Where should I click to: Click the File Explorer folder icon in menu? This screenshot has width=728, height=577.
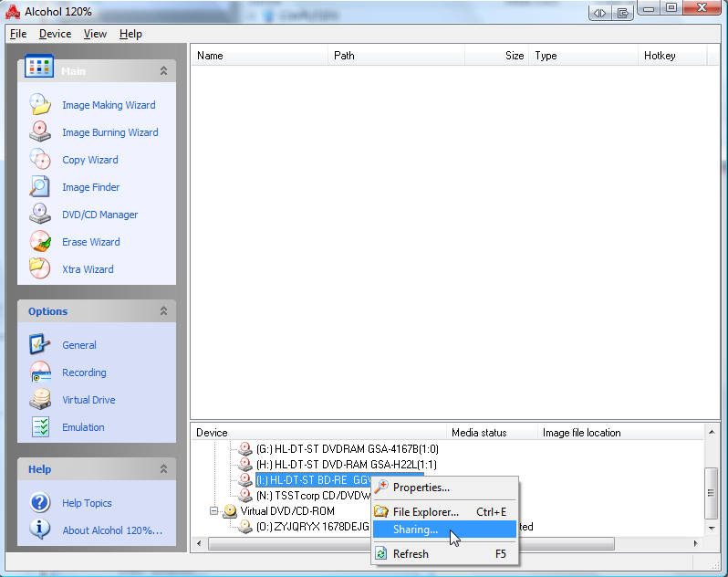coord(381,511)
